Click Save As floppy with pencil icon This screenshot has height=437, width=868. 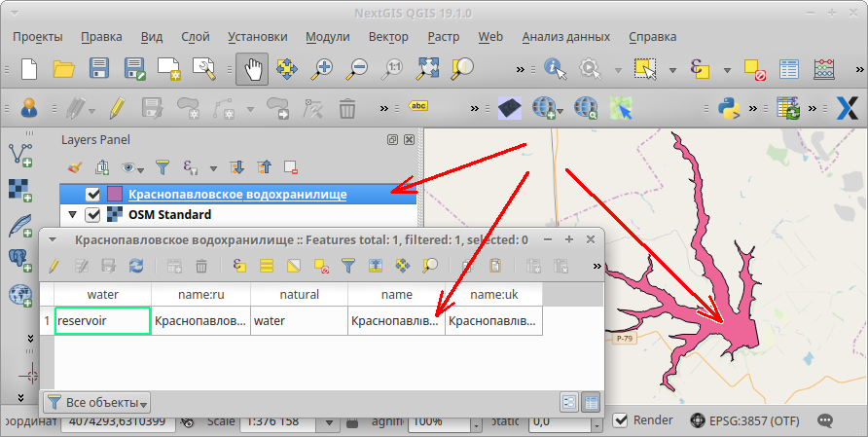click(134, 69)
